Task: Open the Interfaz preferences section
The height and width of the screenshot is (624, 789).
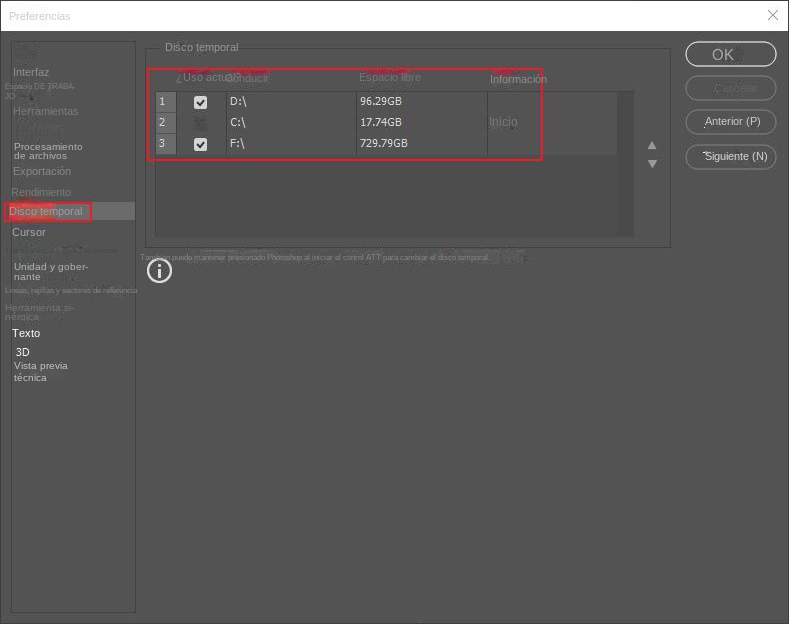Action: click(x=31, y=72)
